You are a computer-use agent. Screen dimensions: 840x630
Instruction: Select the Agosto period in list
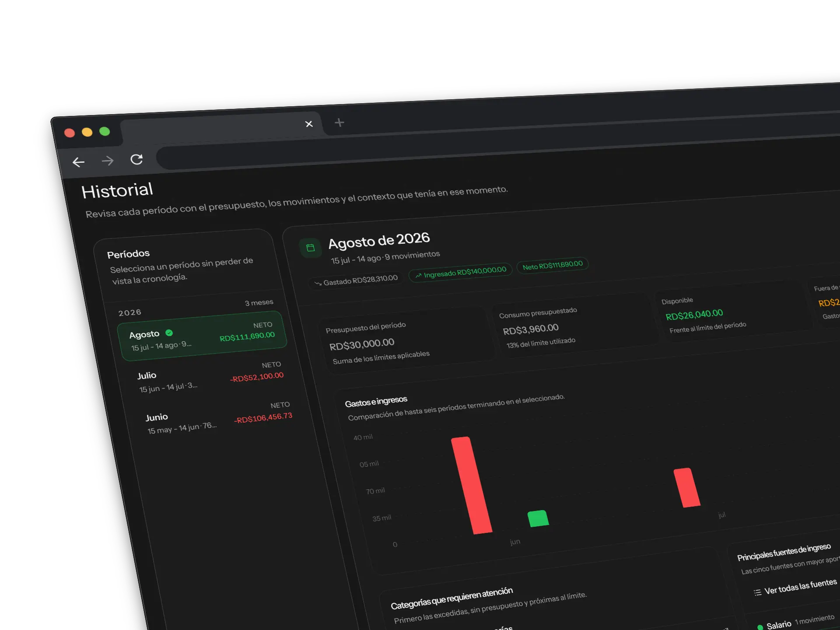pyautogui.click(x=202, y=336)
